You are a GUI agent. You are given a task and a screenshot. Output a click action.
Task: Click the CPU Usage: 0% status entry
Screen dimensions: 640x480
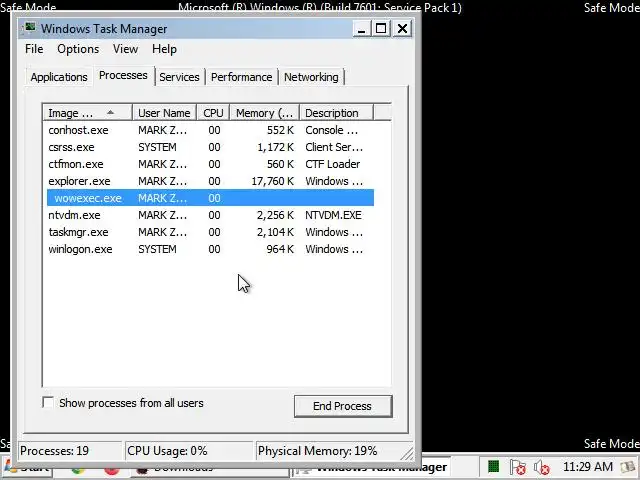(189, 451)
